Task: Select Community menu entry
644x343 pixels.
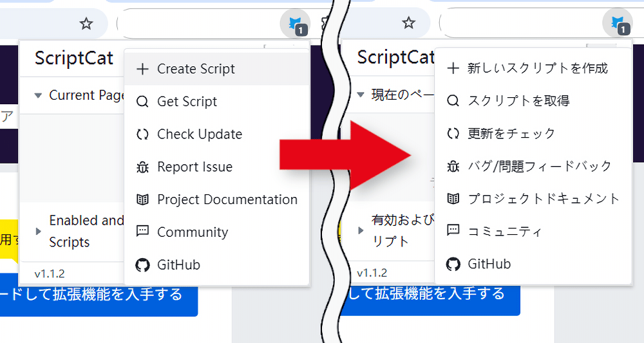Action: coord(216,232)
